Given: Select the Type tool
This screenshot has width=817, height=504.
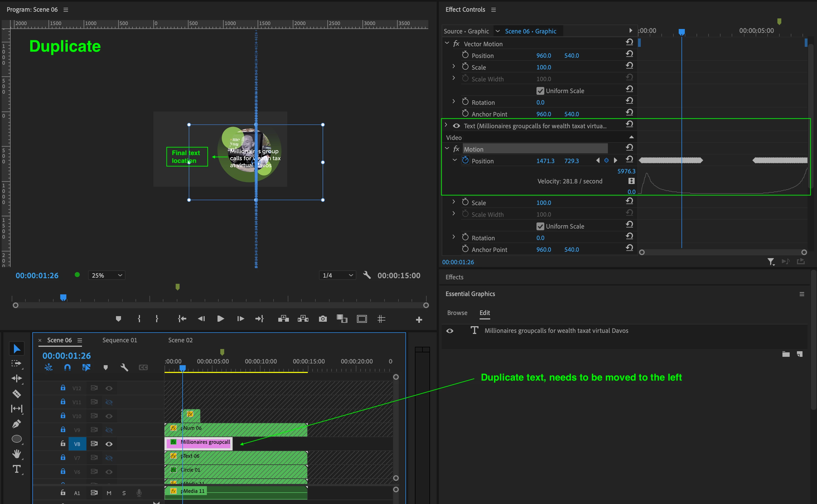Looking at the screenshot, I should click(17, 469).
